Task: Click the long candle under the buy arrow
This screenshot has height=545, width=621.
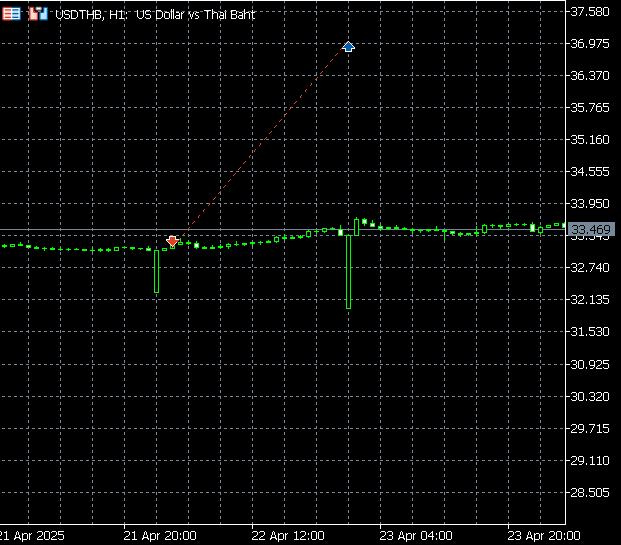Action: 348,272
